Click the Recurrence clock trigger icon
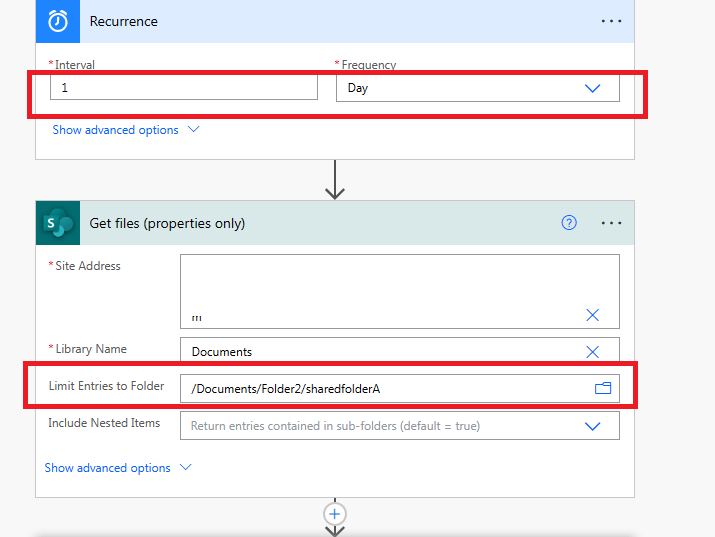 pos(58,21)
